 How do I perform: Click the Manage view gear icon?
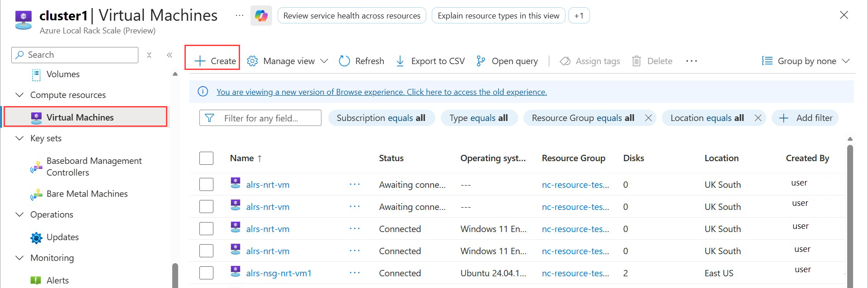tap(252, 61)
